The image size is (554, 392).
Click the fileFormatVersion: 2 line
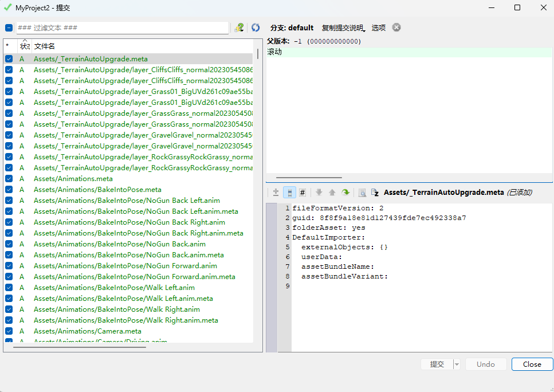pyautogui.click(x=338, y=208)
